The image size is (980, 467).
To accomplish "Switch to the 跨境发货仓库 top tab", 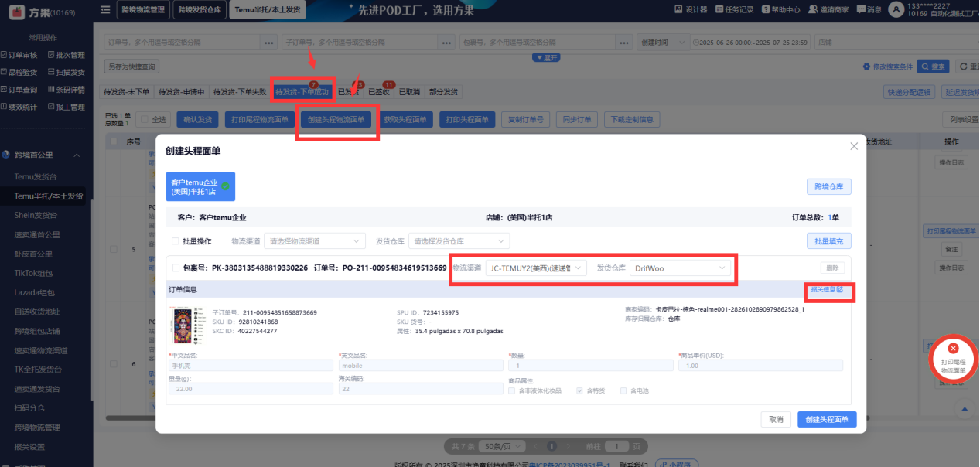I will click(x=200, y=10).
